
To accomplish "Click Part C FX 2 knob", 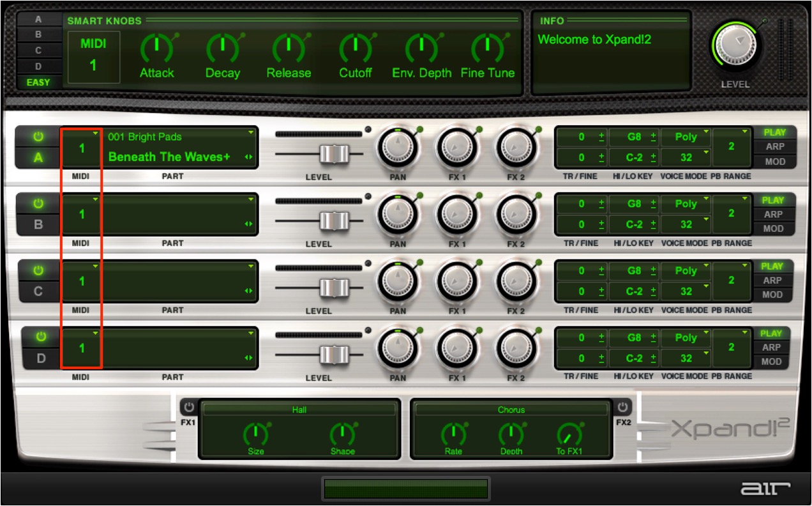I will [516, 282].
